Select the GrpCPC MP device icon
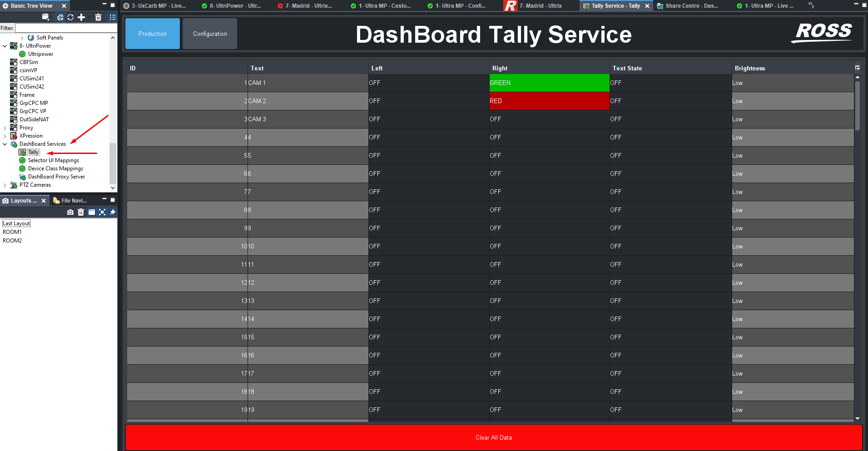 coord(14,103)
